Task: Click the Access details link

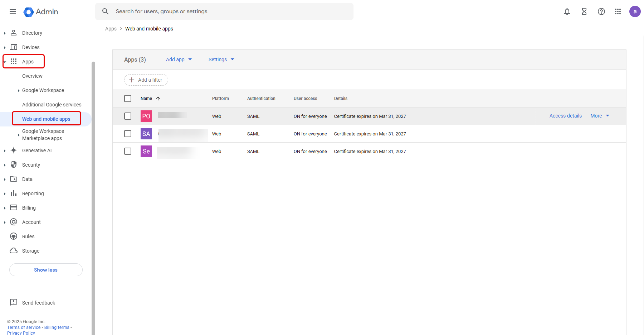Action: [565, 116]
